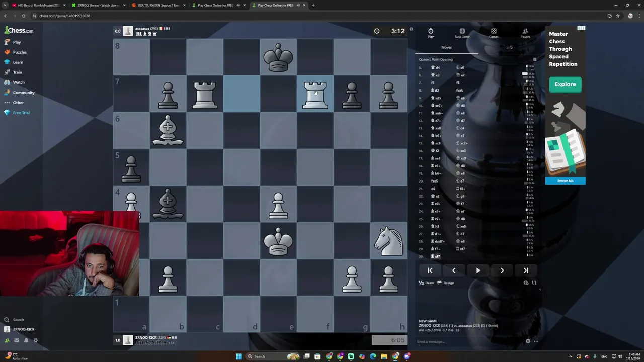The image size is (644, 362).
Task: Click the board settings gear icon
Action: point(411,29)
